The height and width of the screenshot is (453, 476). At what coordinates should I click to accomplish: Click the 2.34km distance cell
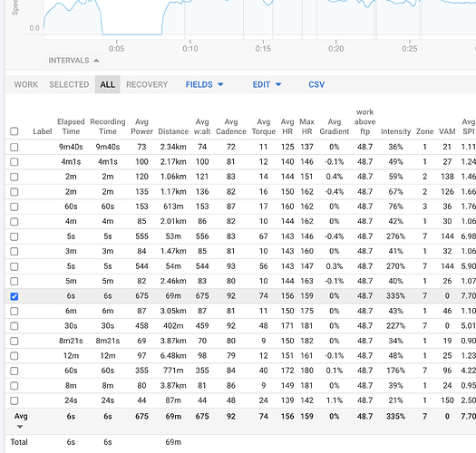173,147
